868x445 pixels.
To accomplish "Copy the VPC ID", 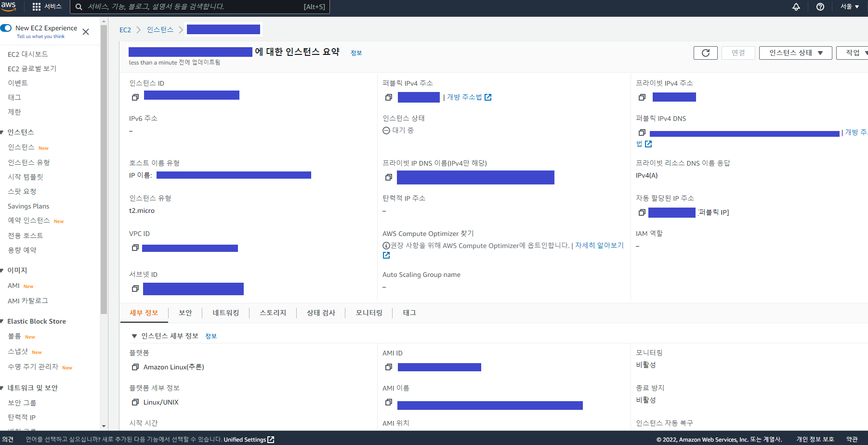I will (135, 248).
